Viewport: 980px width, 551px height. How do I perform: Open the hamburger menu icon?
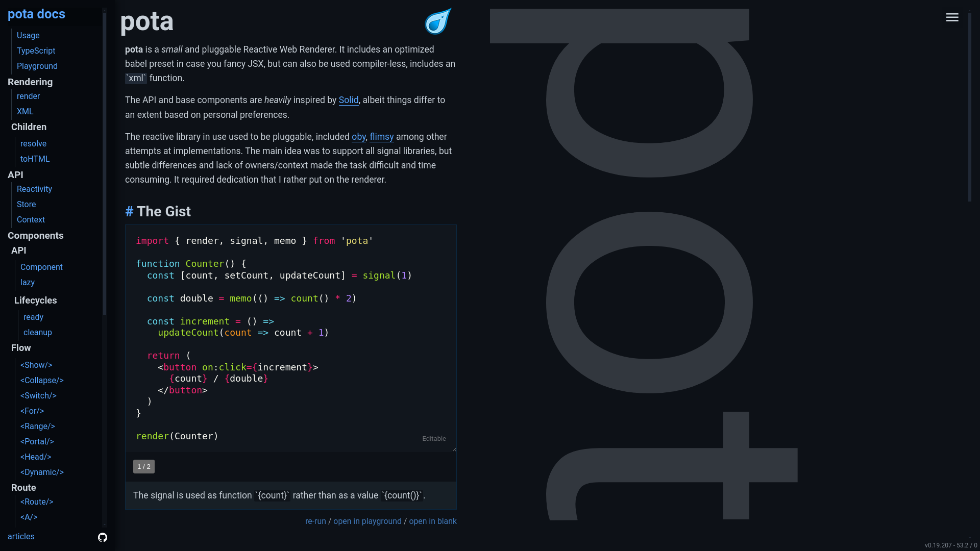click(952, 17)
